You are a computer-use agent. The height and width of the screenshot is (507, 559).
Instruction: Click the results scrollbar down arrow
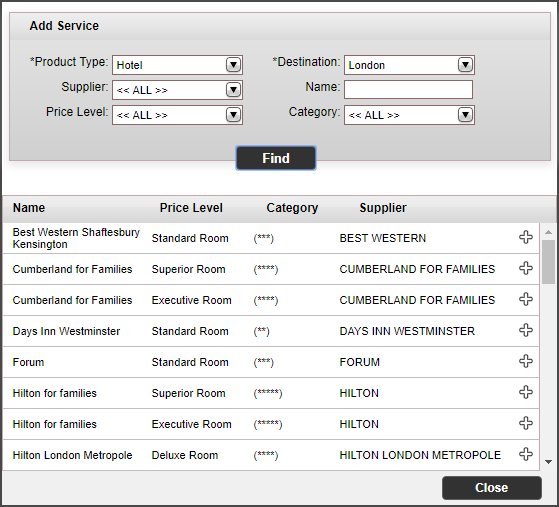[x=549, y=462]
